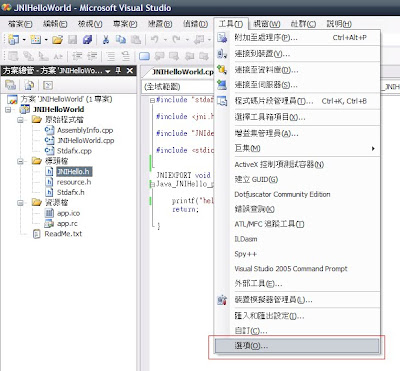Choose 附加至處理序(P)... menu entry

tap(297, 38)
